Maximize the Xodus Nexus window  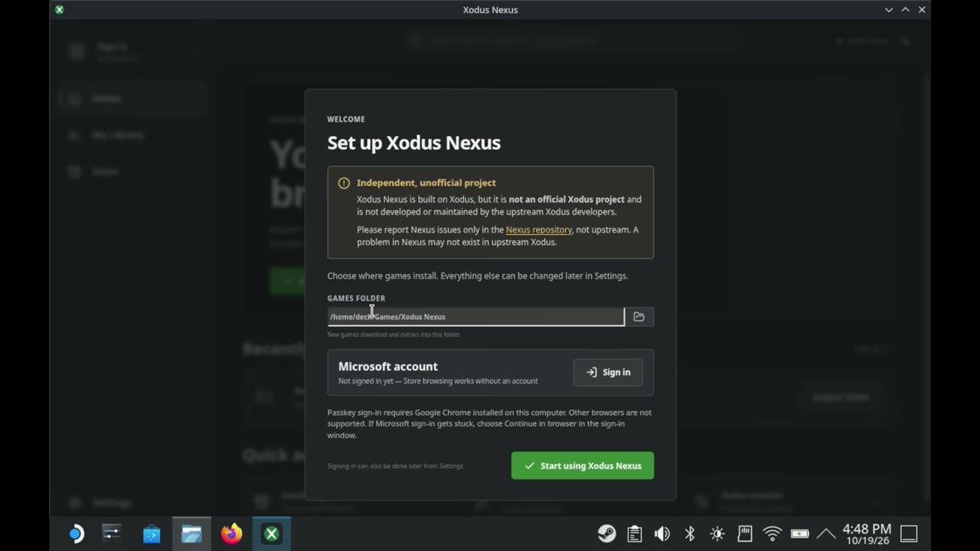tap(906, 10)
